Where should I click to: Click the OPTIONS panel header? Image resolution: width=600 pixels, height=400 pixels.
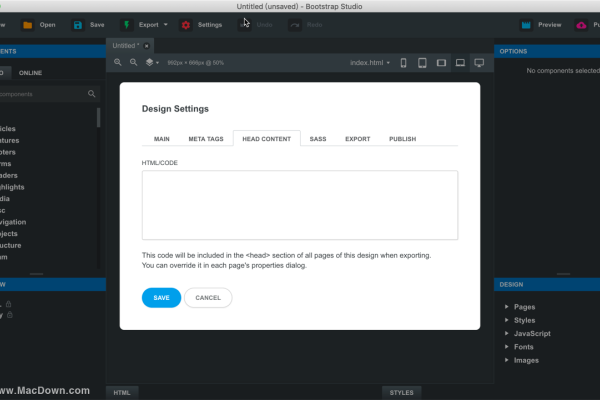(547, 51)
